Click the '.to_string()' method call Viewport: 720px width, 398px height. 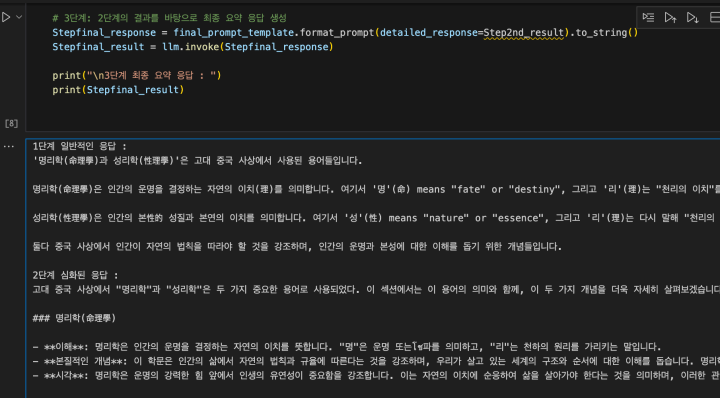(x=604, y=33)
